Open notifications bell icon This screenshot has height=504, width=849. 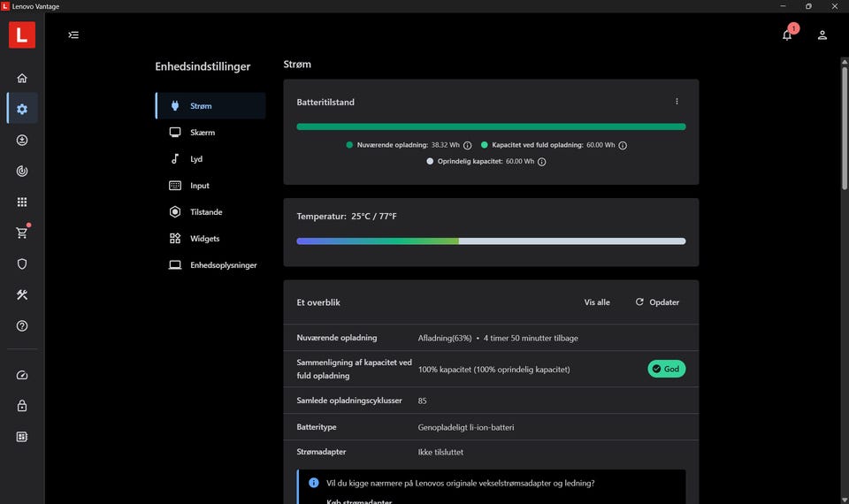[787, 35]
